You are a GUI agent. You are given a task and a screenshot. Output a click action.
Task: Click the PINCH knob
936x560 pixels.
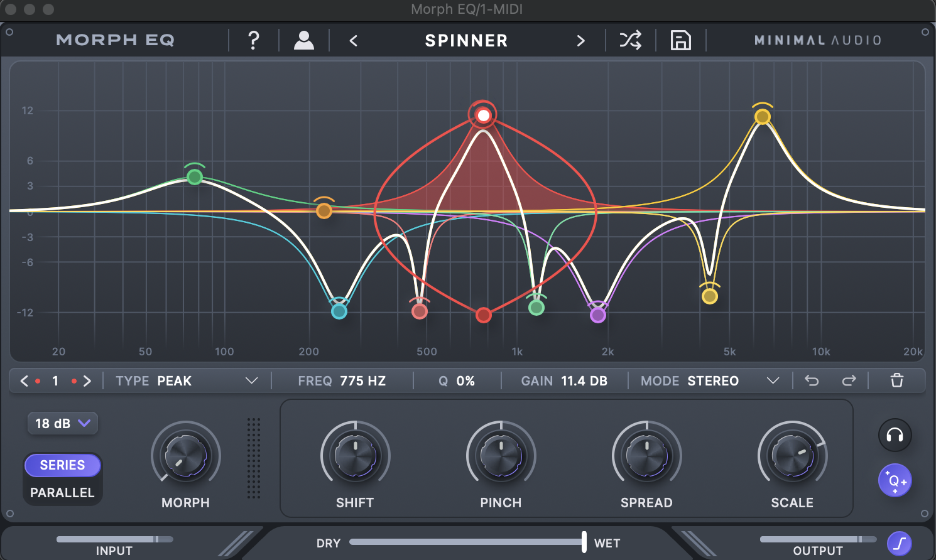point(501,455)
